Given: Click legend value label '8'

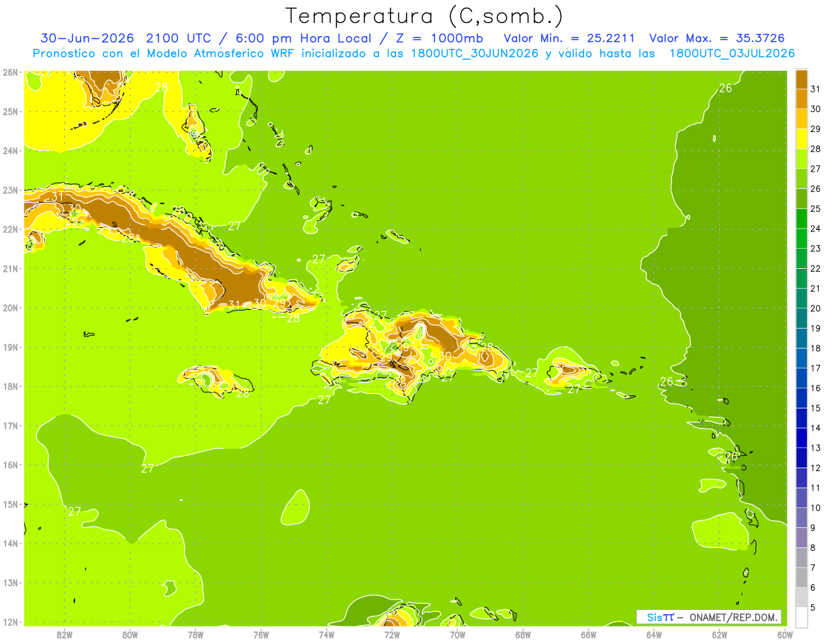Looking at the screenshot, I should coord(813,547).
